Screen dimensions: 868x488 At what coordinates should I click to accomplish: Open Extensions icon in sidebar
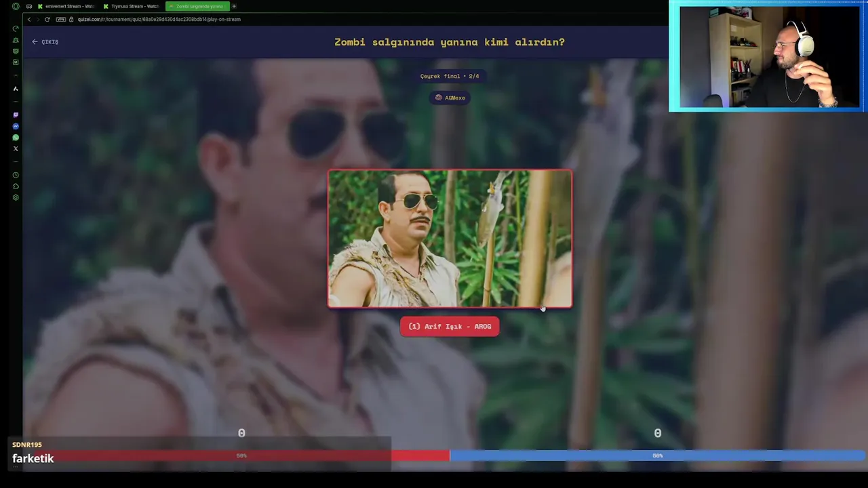16,186
